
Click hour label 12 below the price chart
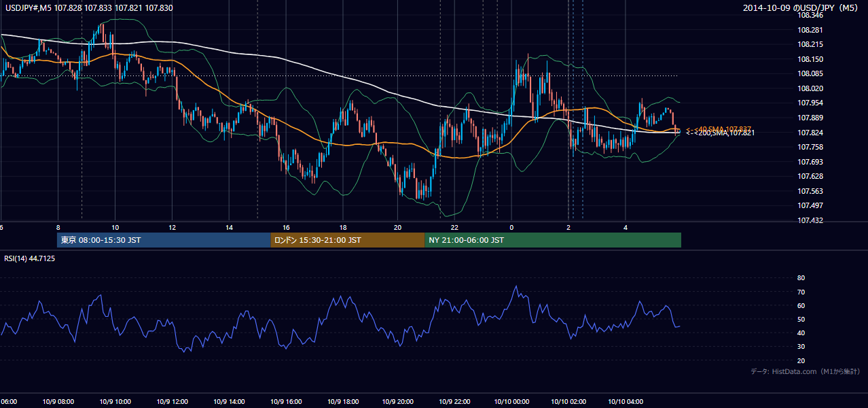tap(172, 227)
